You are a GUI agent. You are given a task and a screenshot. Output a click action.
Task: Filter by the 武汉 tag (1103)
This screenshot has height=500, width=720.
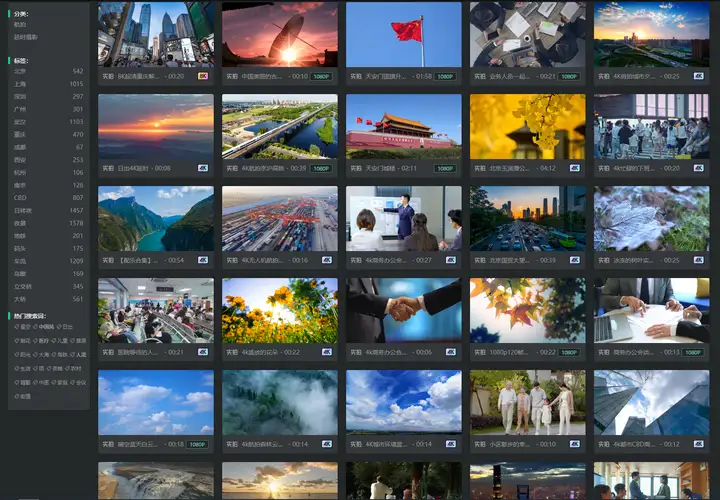pyautogui.click(x=48, y=122)
